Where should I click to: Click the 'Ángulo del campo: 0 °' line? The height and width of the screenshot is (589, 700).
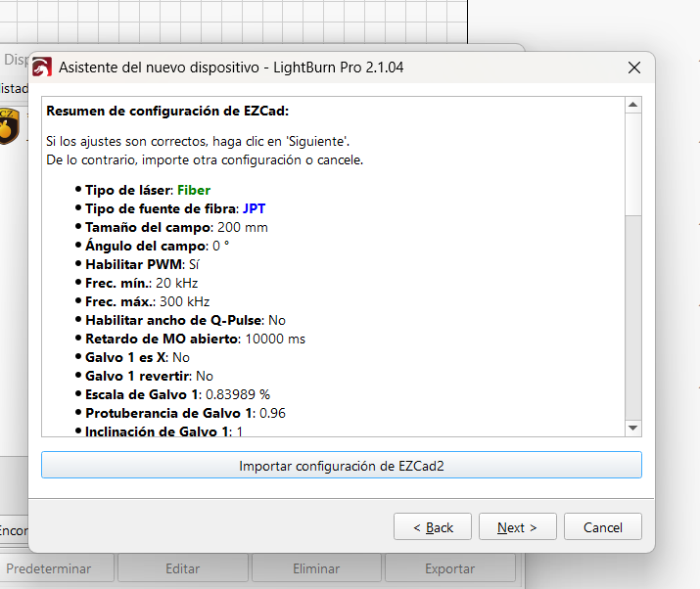coord(158,246)
